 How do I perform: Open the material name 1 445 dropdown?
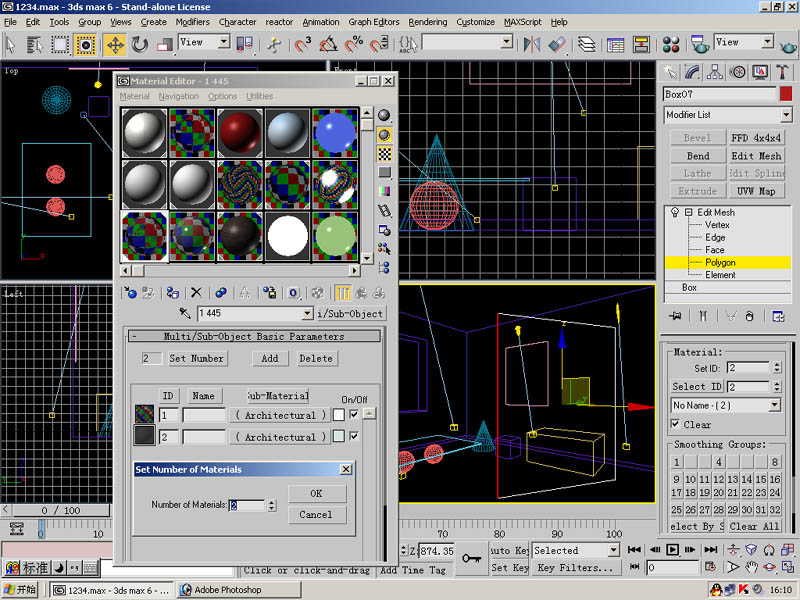coord(307,313)
